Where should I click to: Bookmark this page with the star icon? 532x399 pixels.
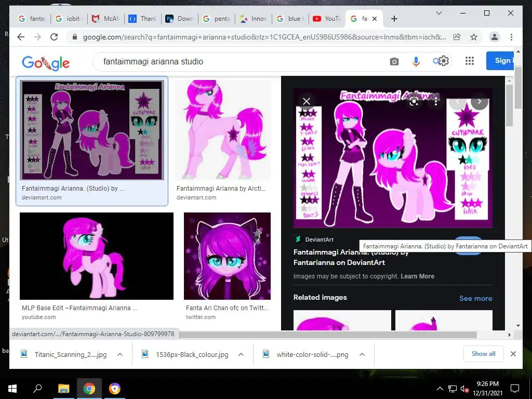tap(474, 37)
